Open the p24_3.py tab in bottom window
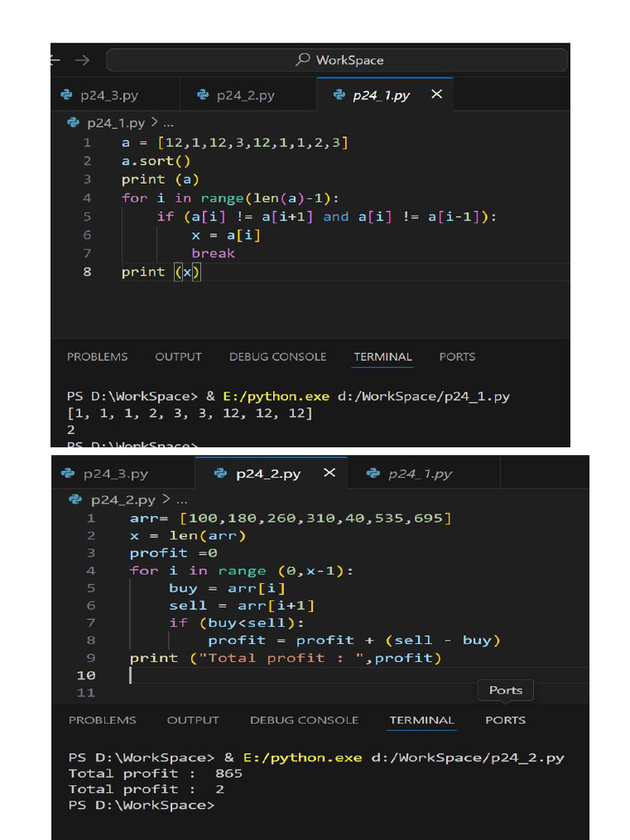The height and width of the screenshot is (840, 630). (x=123, y=473)
